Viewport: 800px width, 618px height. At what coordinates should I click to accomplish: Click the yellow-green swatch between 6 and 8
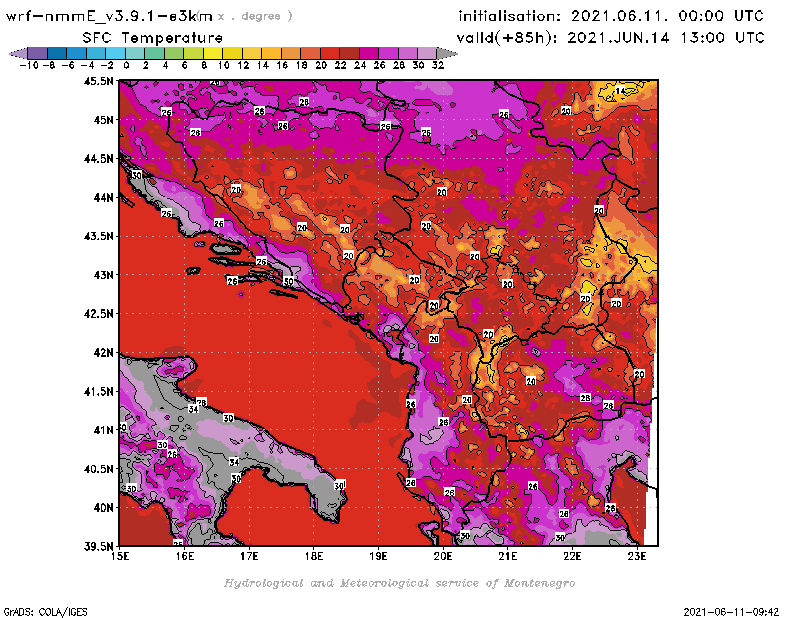193,54
